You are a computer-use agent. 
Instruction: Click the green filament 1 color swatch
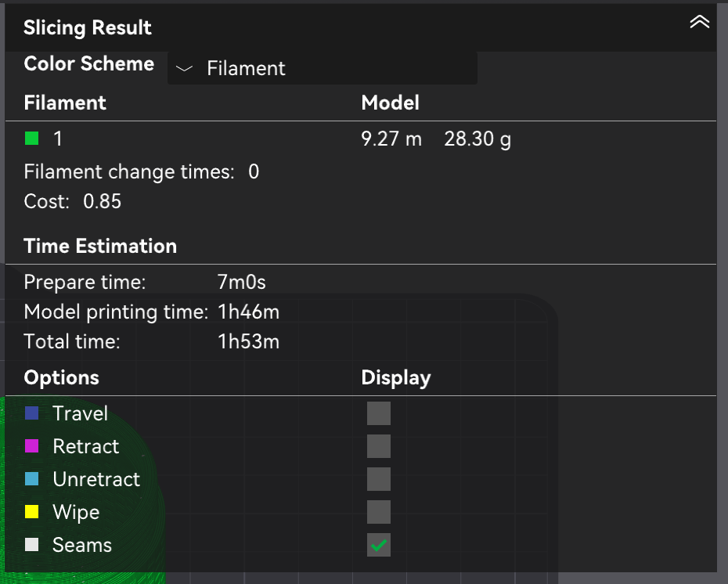[x=32, y=139]
